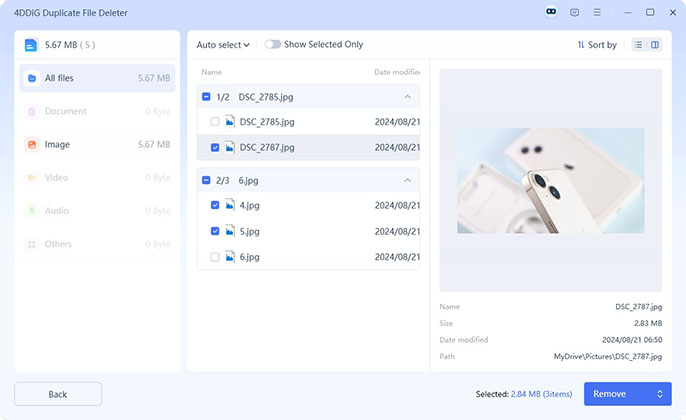
Task: Check the 6.jpg file row checkbox
Action: tap(215, 257)
